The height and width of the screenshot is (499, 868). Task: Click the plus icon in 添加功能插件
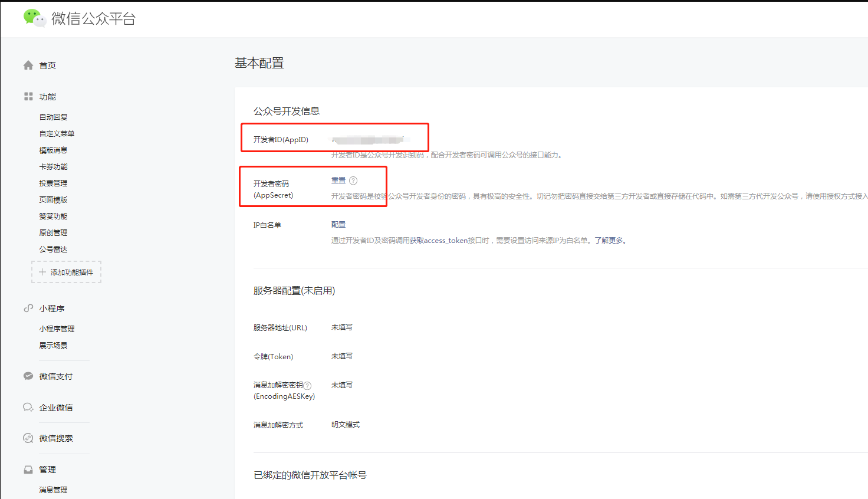(x=42, y=272)
